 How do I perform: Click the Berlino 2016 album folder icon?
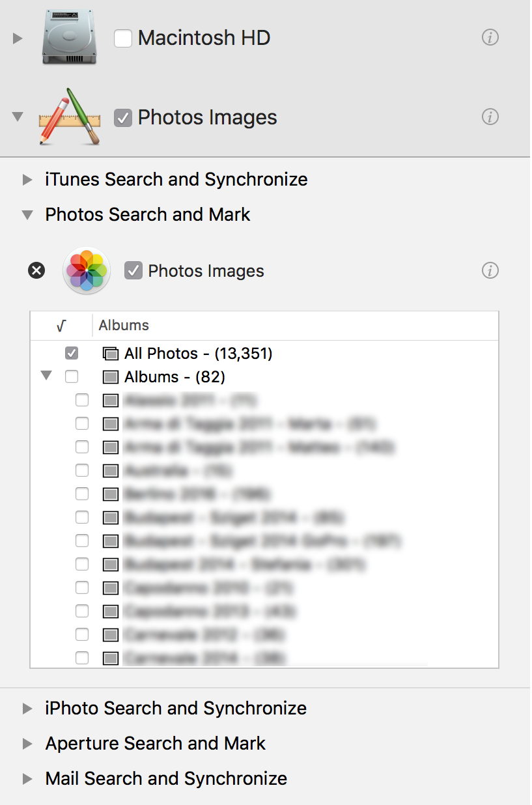click(111, 494)
